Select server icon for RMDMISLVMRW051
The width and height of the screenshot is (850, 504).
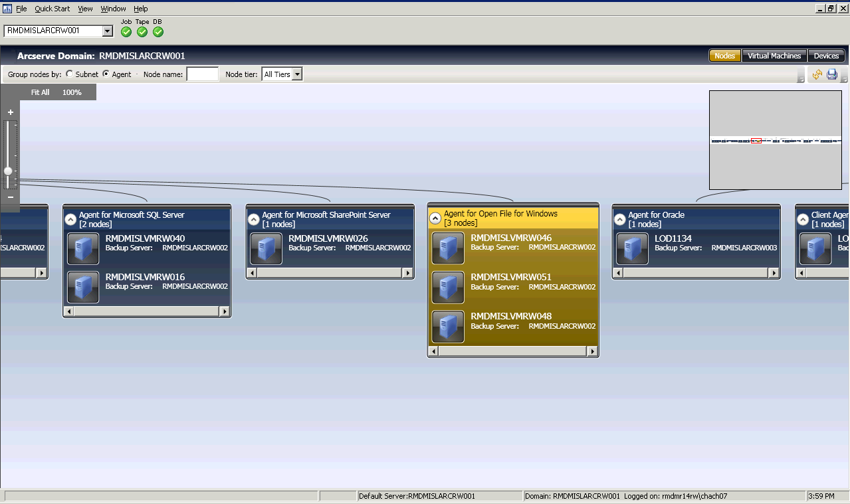pyautogui.click(x=448, y=287)
